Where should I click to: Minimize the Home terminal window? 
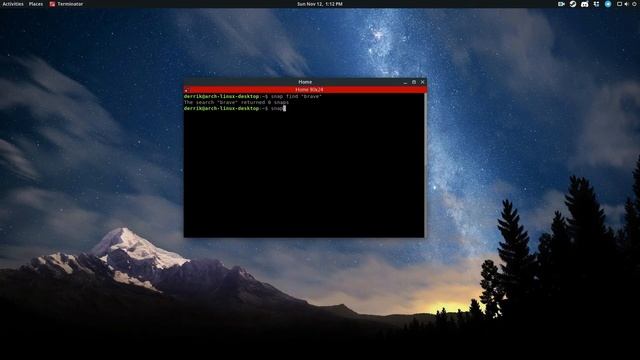click(405, 82)
